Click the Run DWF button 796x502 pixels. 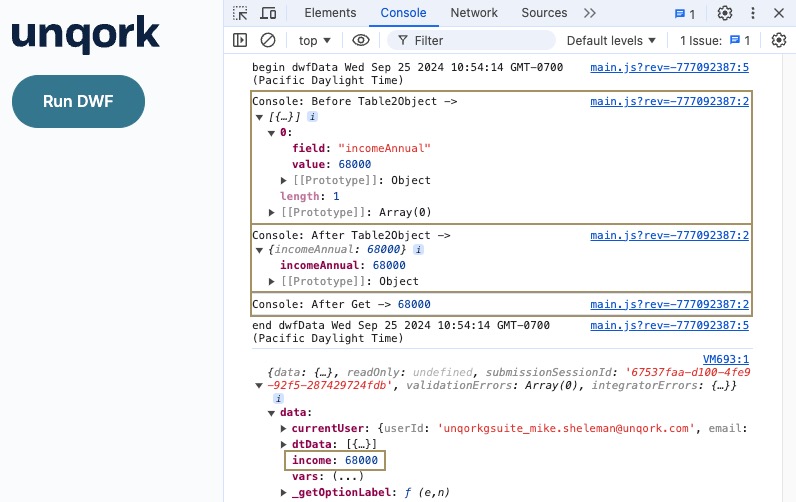point(78,102)
